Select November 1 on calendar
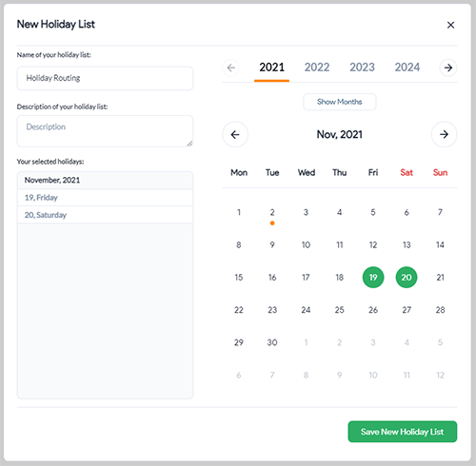The image size is (476, 466). point(239,212)
